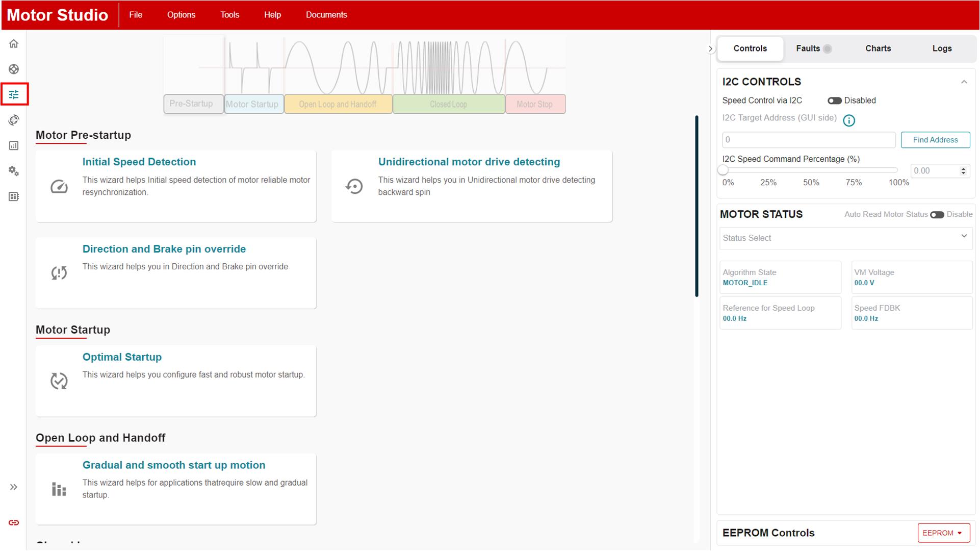The image size is (980, 551).
Task: Drag the I2C Speed Command Percentage slider
Action: click(723, 170)
